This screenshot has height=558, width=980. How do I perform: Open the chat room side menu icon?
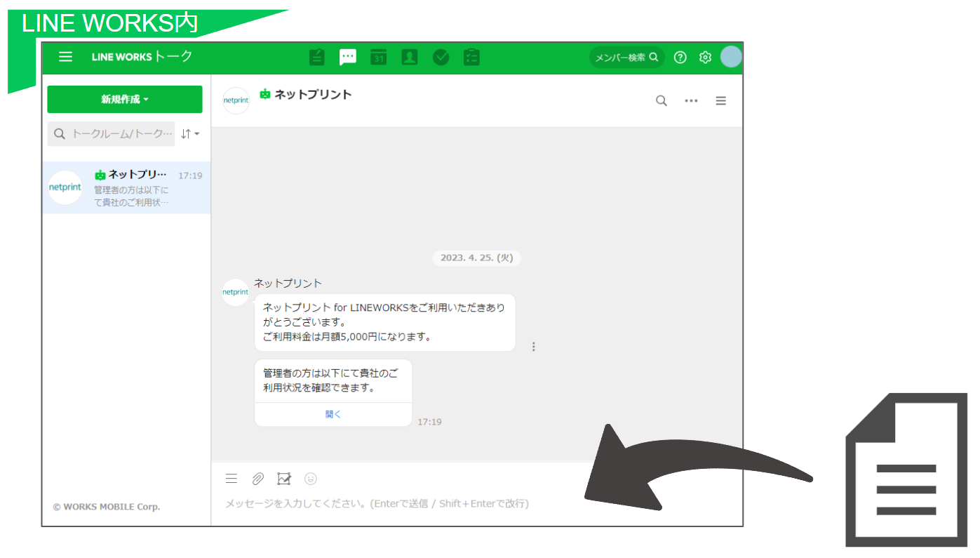[x=720, y=101]
